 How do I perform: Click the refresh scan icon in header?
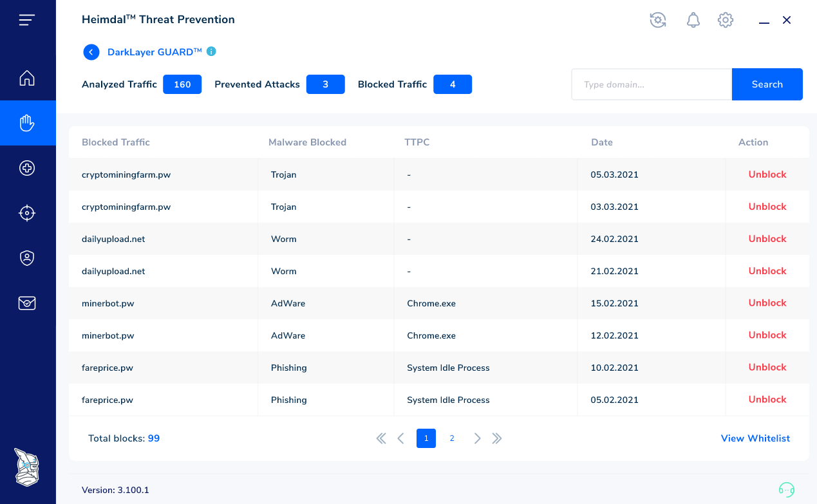point(658,20)
